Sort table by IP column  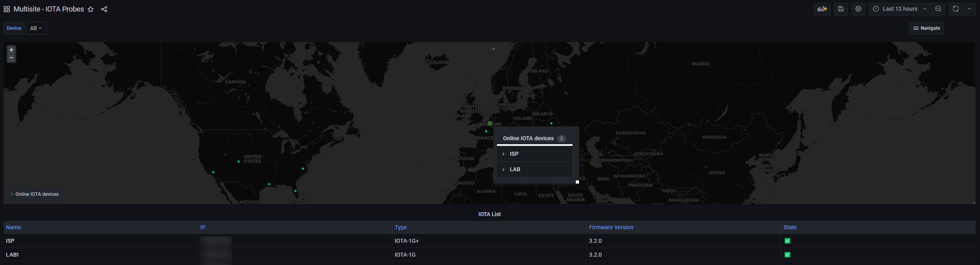point(203,227)
